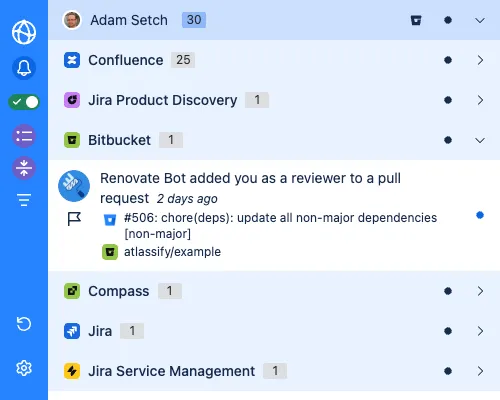Click the Renovate Bot avatar
Viewport: 500px width, 400px height.
tap(74, 186)
